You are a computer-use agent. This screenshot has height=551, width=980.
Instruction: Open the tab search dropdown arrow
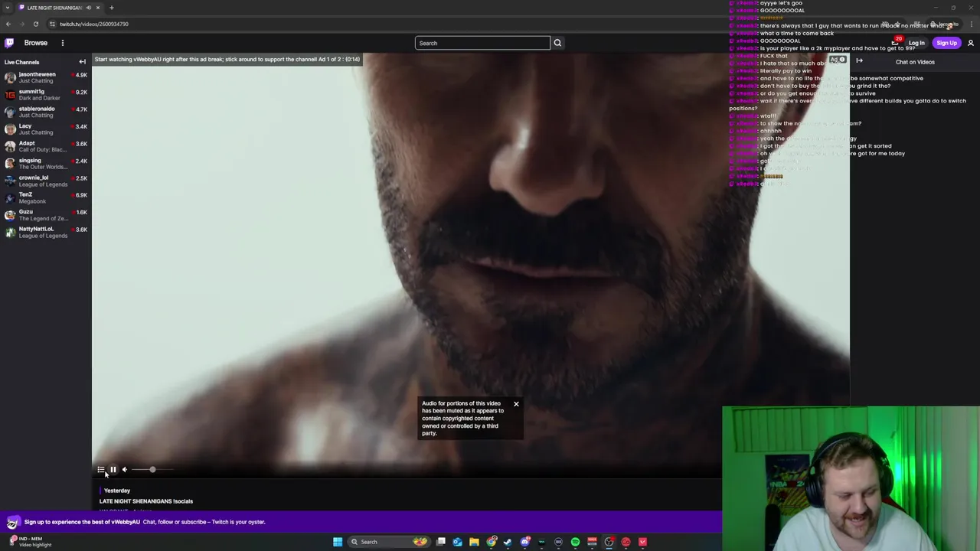8,8
